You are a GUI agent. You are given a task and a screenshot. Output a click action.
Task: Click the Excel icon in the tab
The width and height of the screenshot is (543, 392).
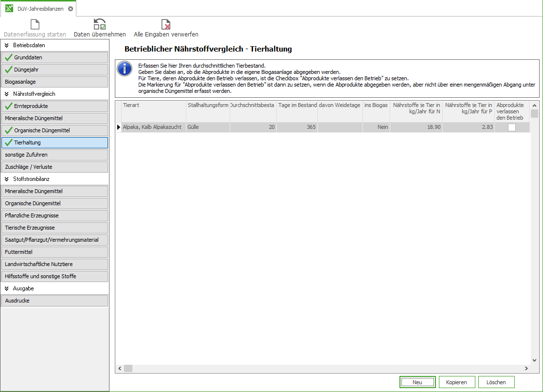tap(9, 9)
